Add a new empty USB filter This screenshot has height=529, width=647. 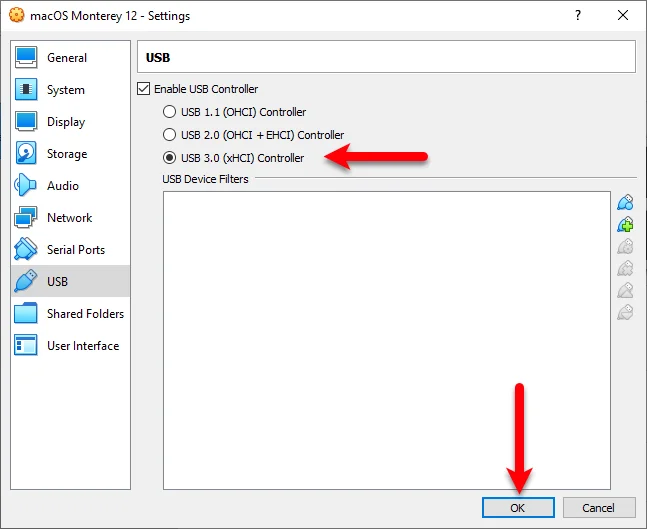(x=625, y=203)
